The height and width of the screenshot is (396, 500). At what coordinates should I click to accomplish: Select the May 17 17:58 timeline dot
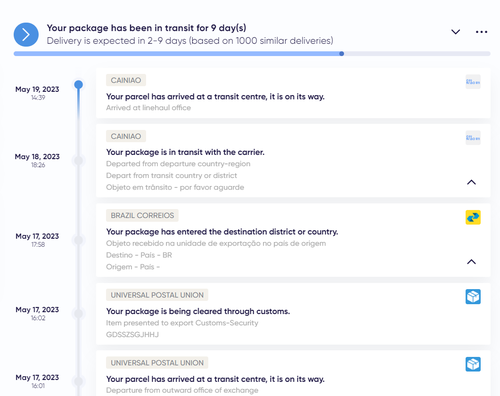79,240
